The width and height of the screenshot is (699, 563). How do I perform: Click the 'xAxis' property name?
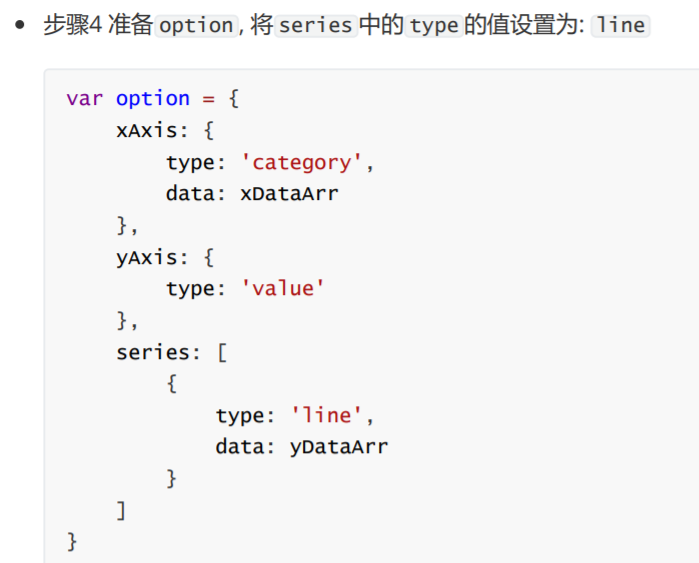(x=147, y=131)
